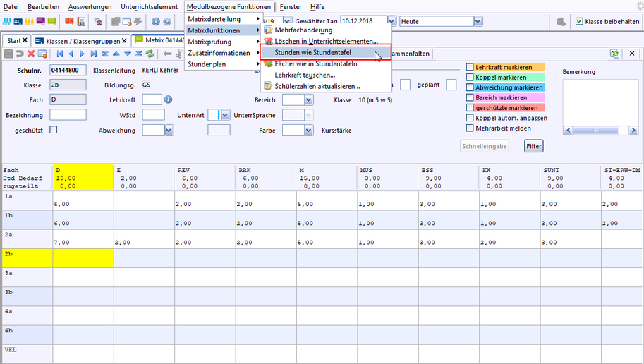Select Stunden wie Stundentafel menu entry
The height and width of the screenshot is (364, 644).
pos(312,53)
